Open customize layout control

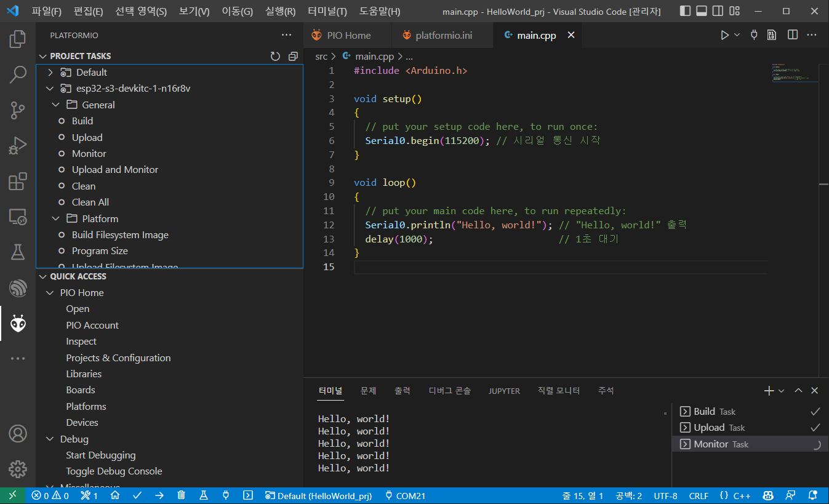coord(734,11)
